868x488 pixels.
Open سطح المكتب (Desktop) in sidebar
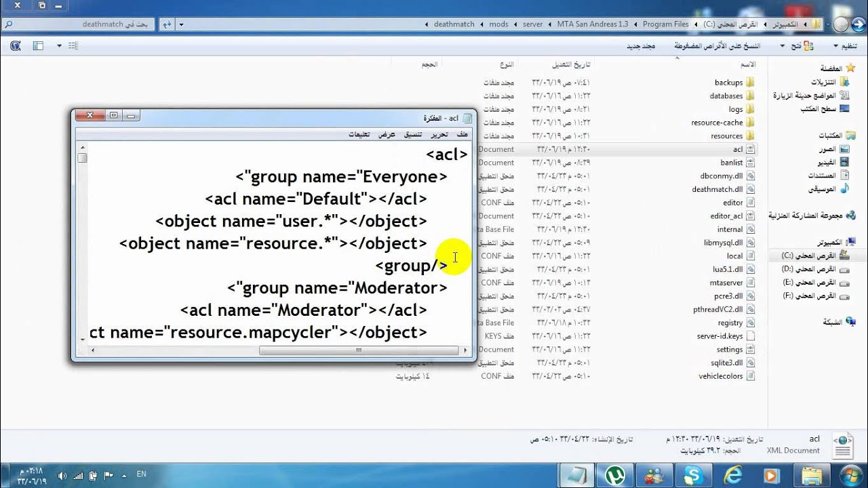point(825,108)
